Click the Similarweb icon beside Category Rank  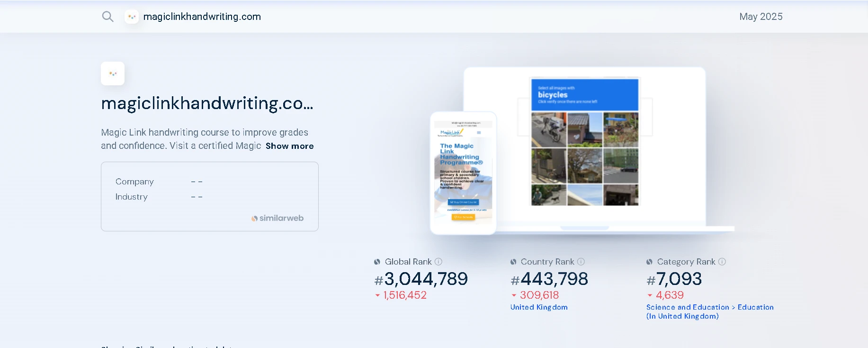click(x=650, y=262)
